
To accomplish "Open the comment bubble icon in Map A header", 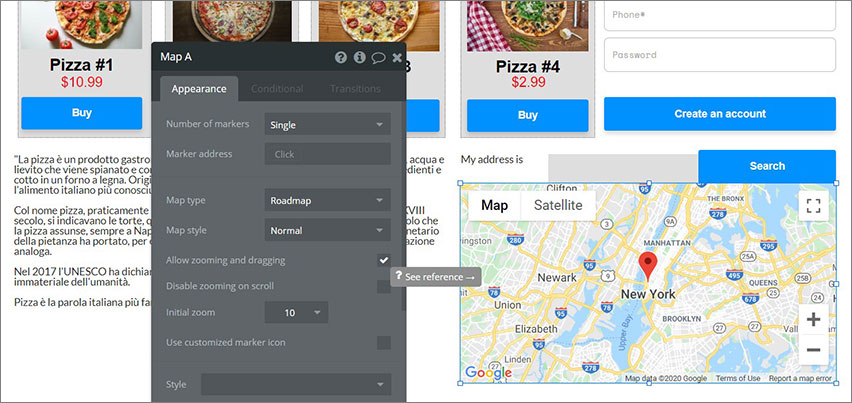I will 378,58.
